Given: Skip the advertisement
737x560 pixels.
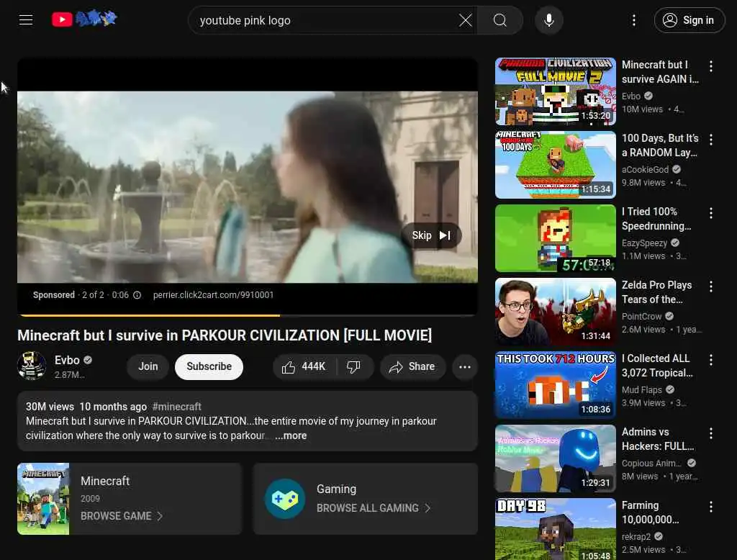Looking at the screenshot, I should point(431,235).
